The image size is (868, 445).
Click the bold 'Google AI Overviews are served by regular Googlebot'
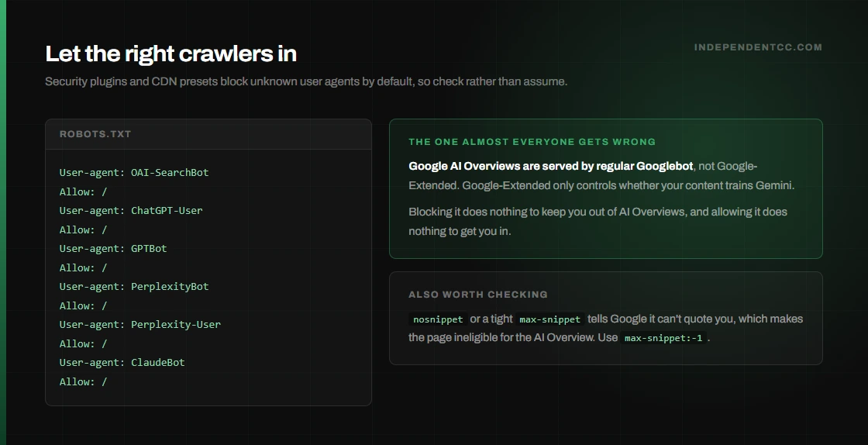pos(551,166)
